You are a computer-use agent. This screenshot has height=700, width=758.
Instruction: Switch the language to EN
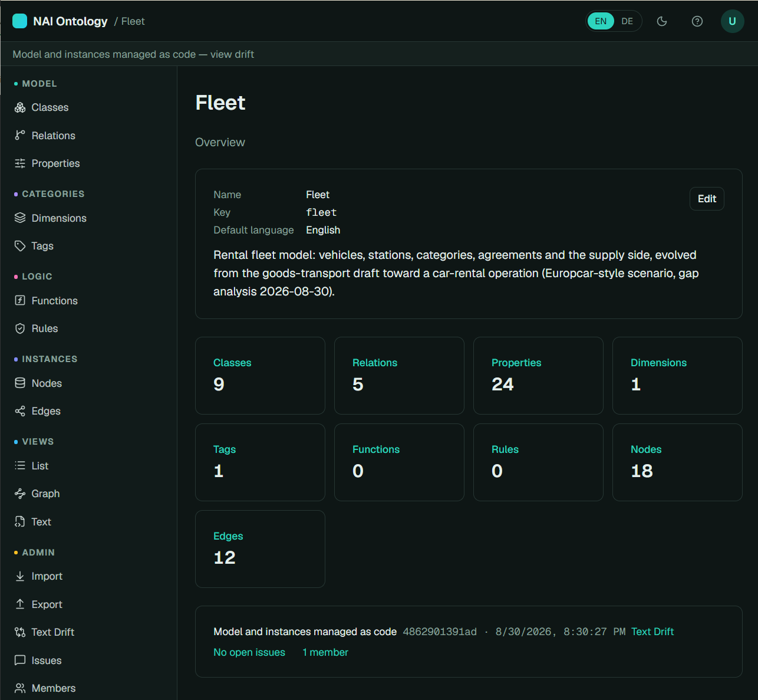pos(601,21)
